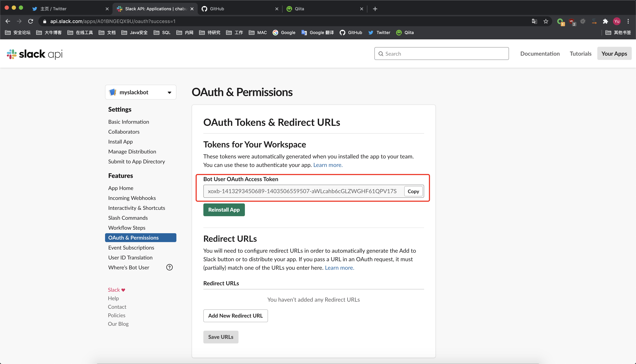The image size is (636, 364).
Task: Click the uBlock extension icon
Action: [x=572, y=21]
